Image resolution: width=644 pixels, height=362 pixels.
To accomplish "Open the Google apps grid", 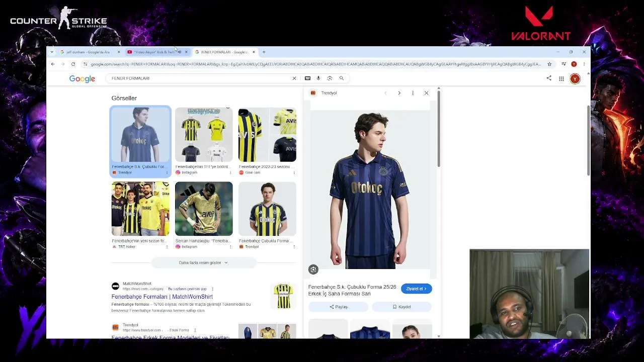I will [561, 78].
